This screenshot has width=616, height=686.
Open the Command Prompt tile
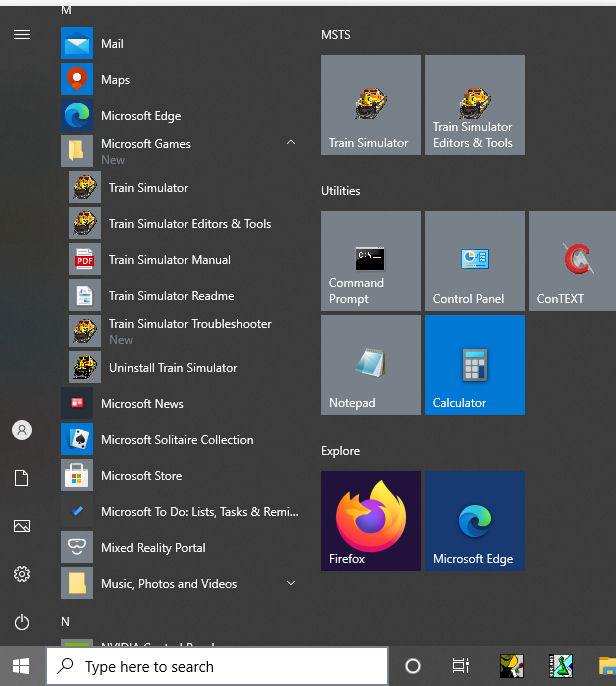(371, 261)
